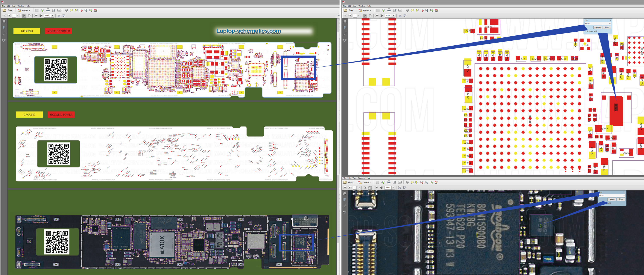
Task: Open the Create dropdown in top-right window
Action: click(365, 10)
